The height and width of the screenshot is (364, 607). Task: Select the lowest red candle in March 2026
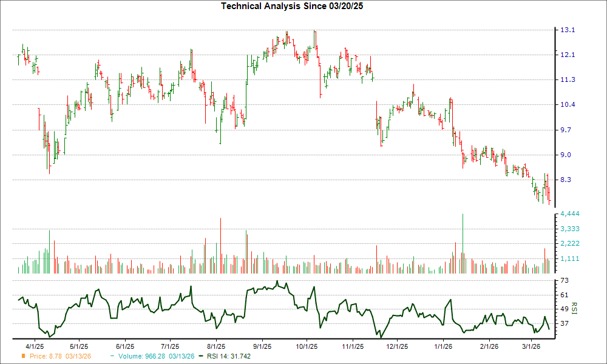[548, 197]
